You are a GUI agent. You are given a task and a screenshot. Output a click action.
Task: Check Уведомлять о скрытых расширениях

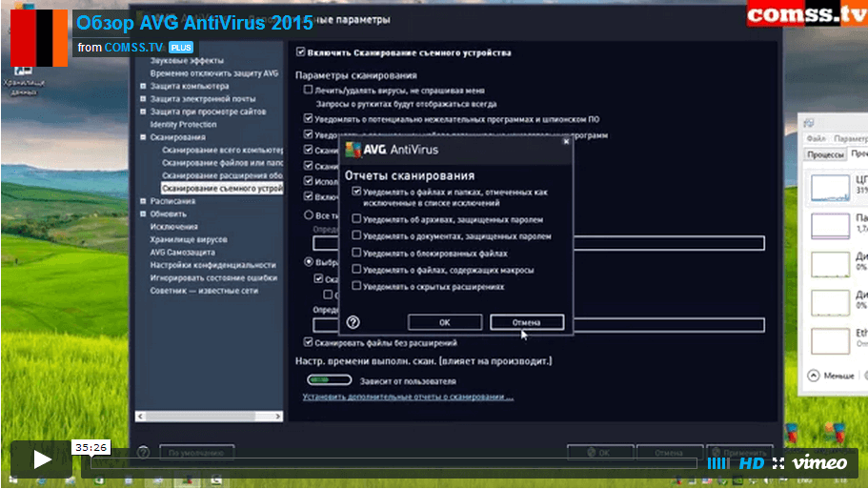(356, 286)
